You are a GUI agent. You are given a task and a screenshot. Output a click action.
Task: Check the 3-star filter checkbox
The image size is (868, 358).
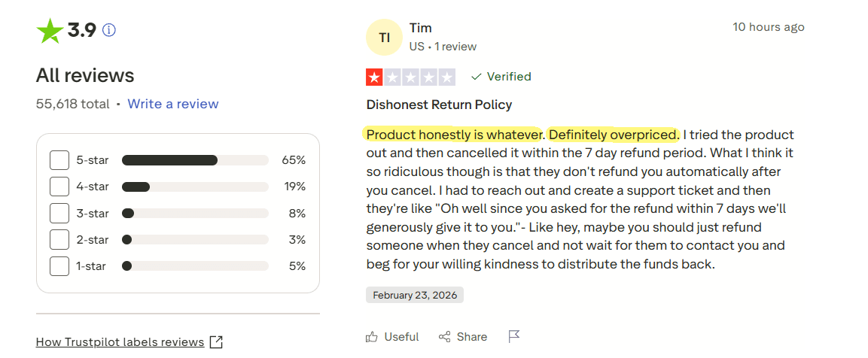coord(59,213)
